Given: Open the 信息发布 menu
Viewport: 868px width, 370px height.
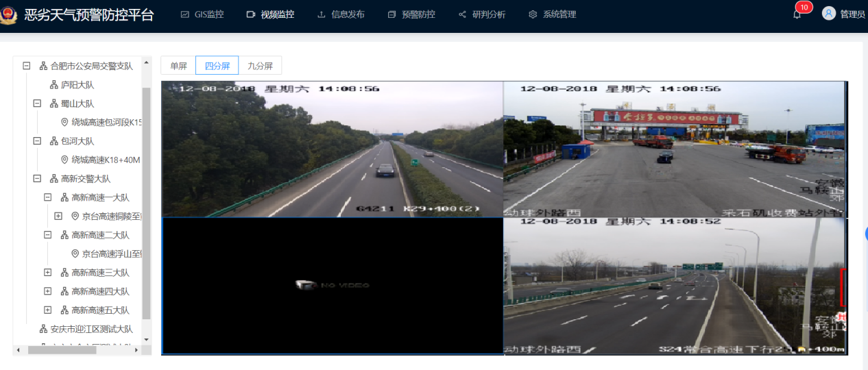Looking at the screenshot, I should point(341,14).
